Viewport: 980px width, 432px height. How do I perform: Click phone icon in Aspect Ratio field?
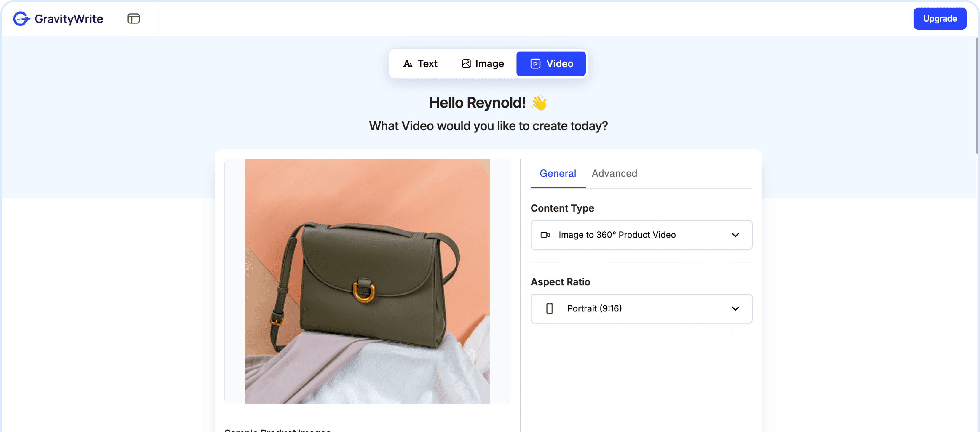point(549,308)
